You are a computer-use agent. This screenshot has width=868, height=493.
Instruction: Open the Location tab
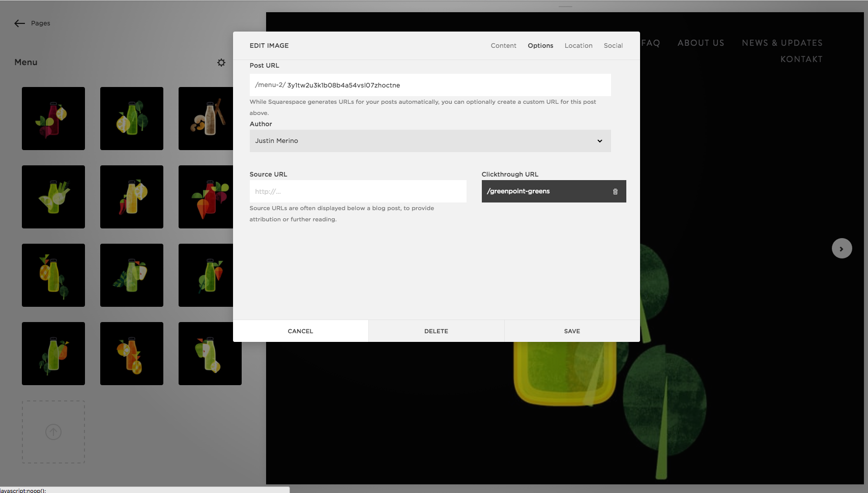click(578, 46)
